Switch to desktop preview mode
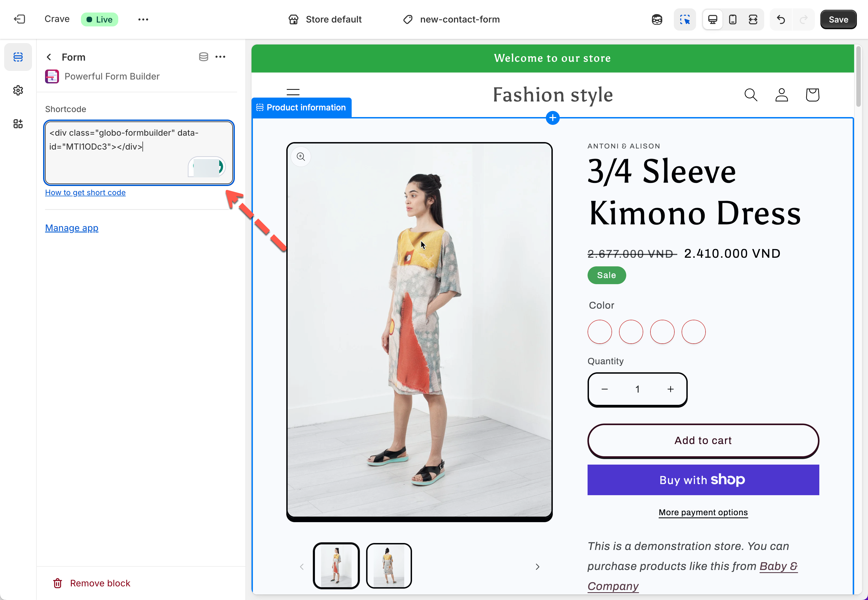The height and width of the screenshot is (600, 868). [x=712, y=19]
